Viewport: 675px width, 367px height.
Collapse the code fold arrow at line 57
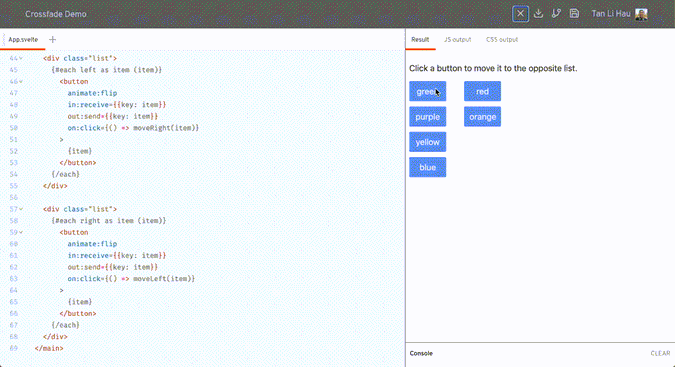[x=21, y=209]
